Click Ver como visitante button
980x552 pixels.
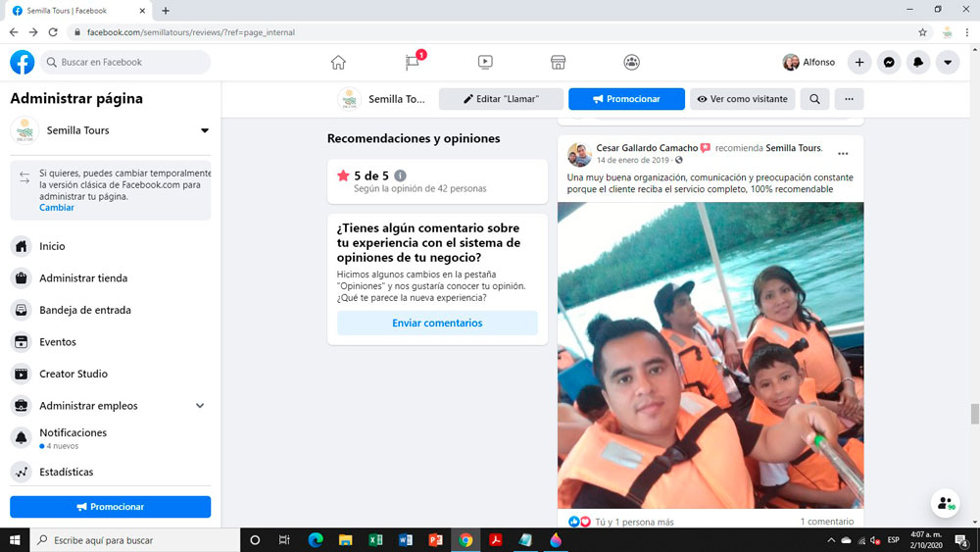coord(743,99)
